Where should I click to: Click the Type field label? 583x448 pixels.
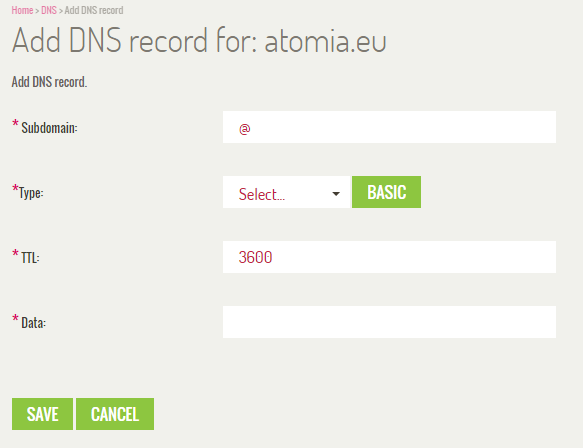31,193
